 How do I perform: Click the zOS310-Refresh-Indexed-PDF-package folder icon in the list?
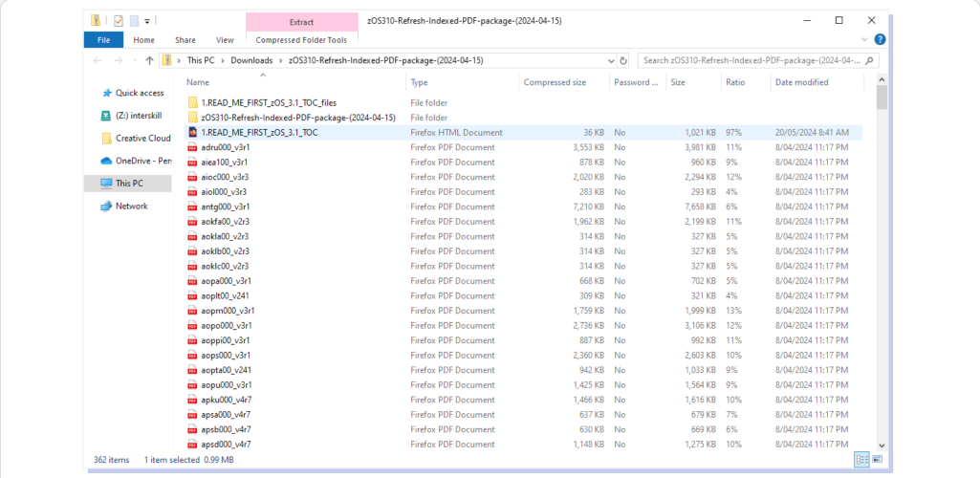tap(192, 118)
